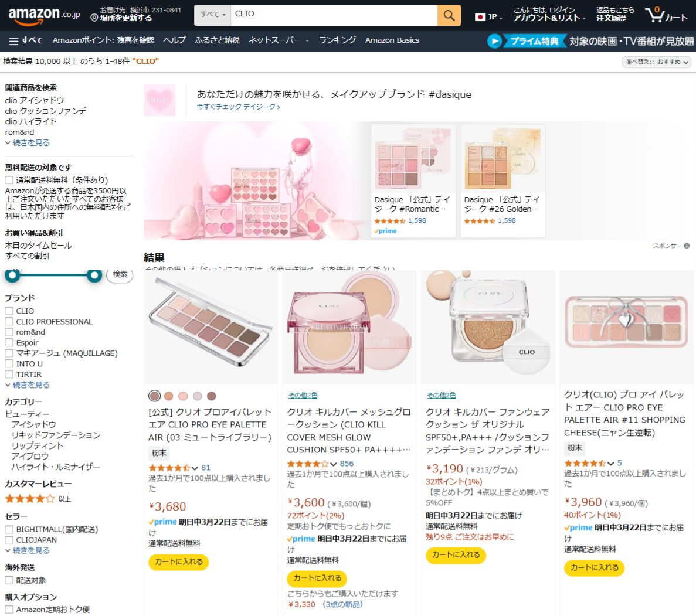This screenshot has width=696, height=616.
Task: Select the first brown color swatch
Action: [154, 396]
